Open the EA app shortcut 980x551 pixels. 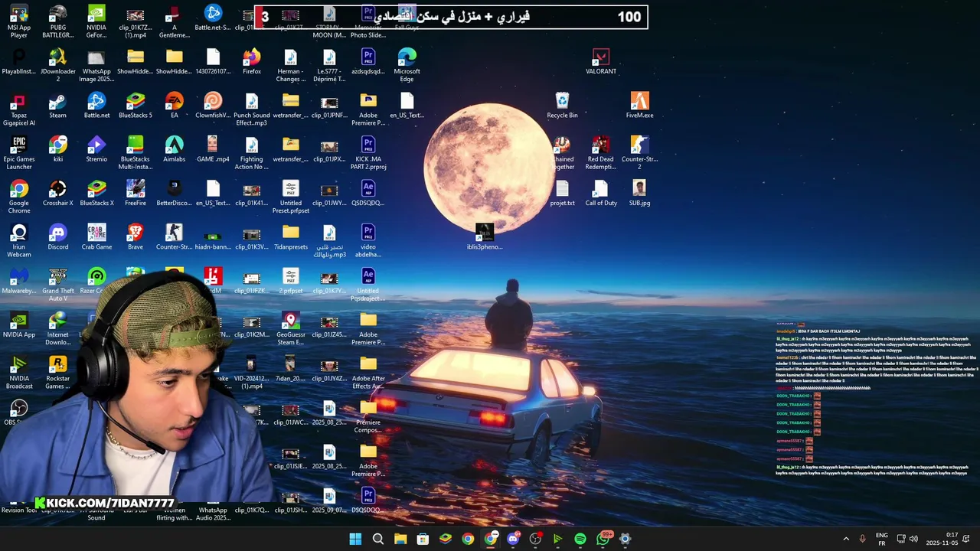174,106
